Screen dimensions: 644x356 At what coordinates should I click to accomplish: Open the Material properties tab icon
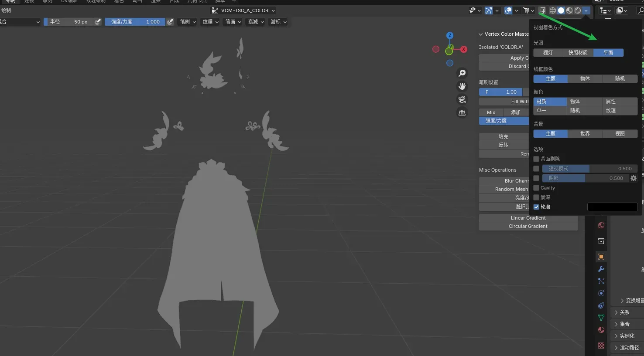pyautogui.click(x=601, y=330)
